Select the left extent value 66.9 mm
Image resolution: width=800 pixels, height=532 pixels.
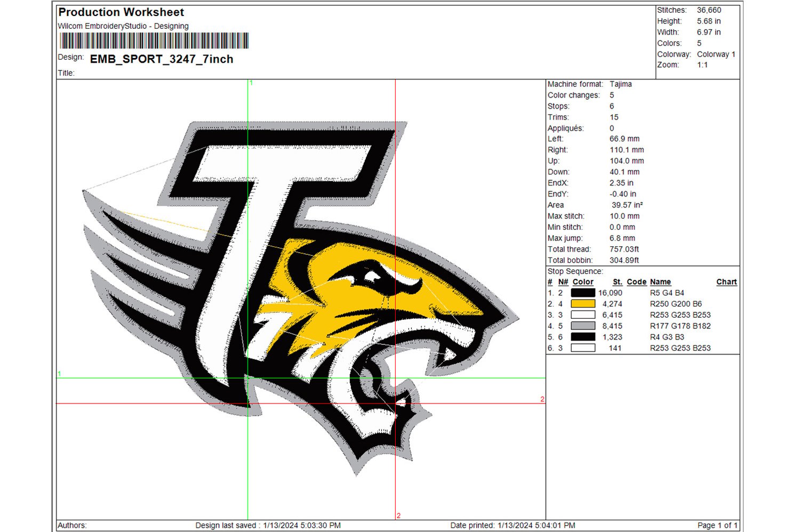625,139
